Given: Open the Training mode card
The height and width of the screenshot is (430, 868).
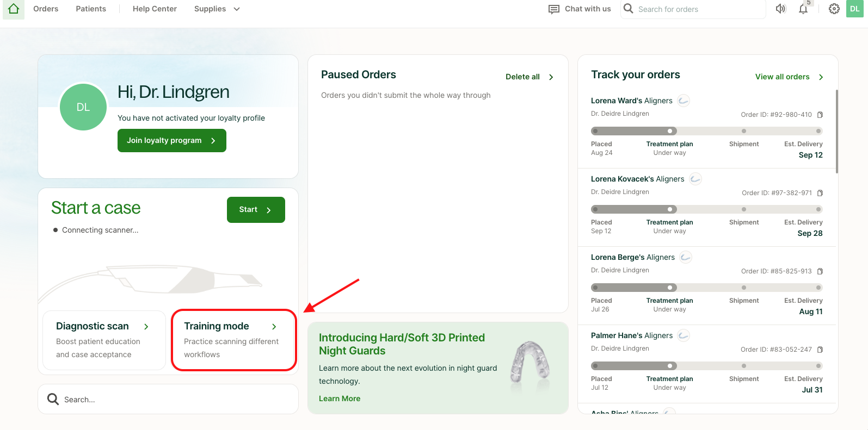Looking at the screenshot, I should (x=233, y=340).
